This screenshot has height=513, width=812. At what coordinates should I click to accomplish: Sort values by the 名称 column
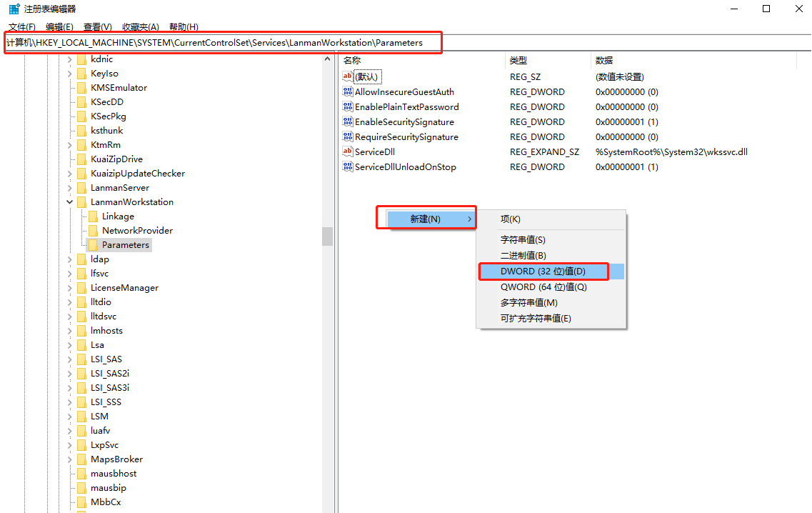click(351, 60)
